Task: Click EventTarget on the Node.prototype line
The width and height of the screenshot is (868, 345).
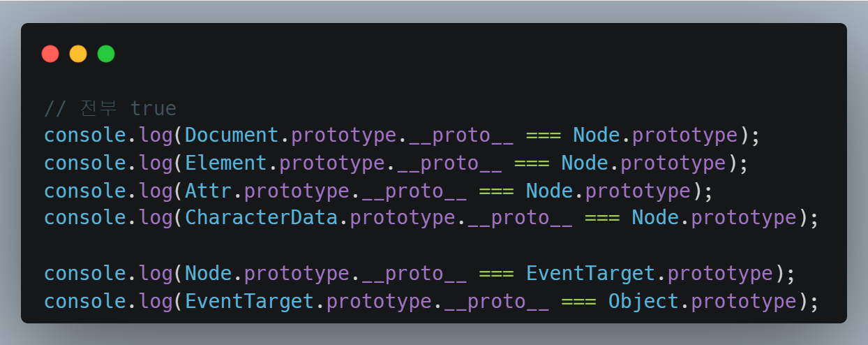Action: tap(590, 273)
